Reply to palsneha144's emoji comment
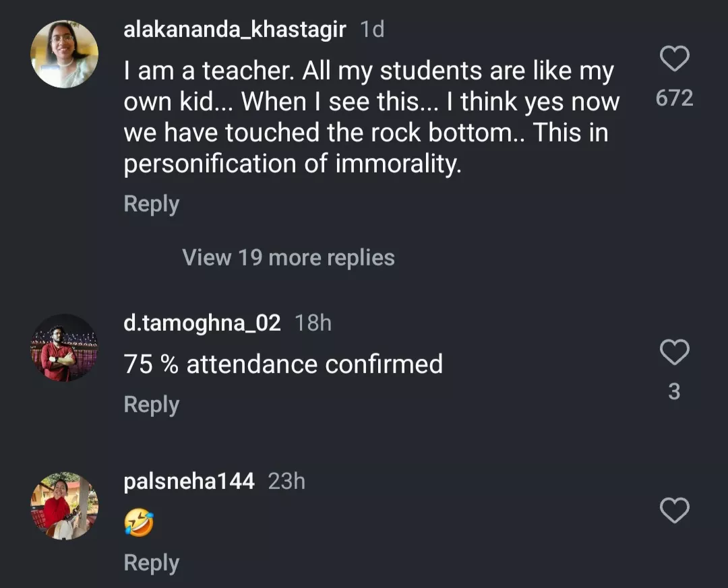The height and width of the screenshot is (588, 728). [151, 563]
